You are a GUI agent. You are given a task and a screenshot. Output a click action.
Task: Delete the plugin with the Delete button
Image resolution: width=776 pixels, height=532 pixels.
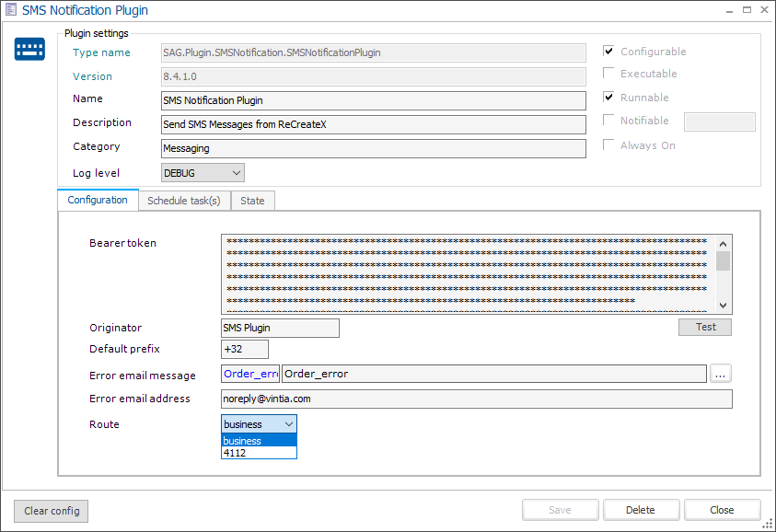pyautogui.click(x=641, y=510)
